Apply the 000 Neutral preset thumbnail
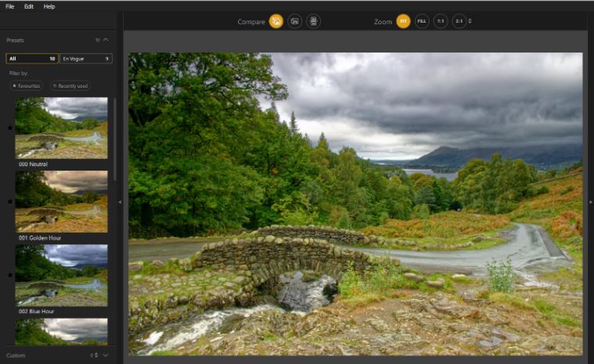Viewport: 594px width, 364px height. tap(61, 128)
